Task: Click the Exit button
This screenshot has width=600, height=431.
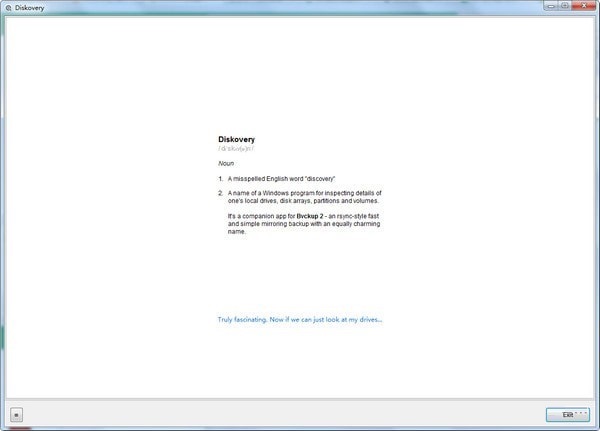Action: click(x=568, y=415)
